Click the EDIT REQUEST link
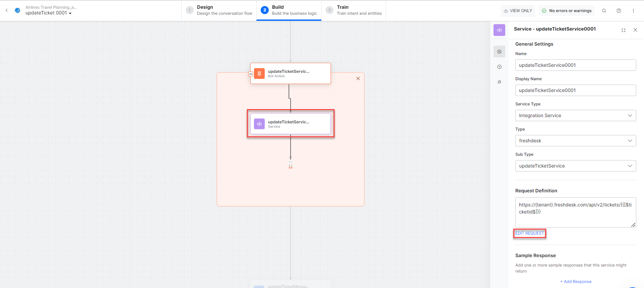 click(529, 233)
